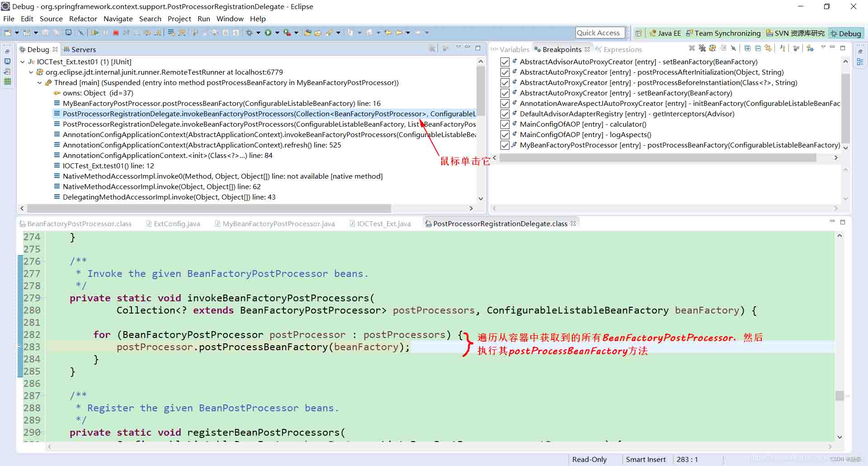Viewport: 868px width, 466px height.
Task: Click the Last Edit Location icon
Action: coord(388,33)
